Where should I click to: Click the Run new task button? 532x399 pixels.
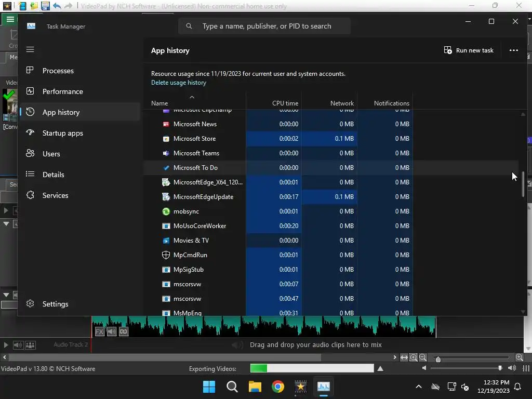pyautogui.click(x=469, y=50)
